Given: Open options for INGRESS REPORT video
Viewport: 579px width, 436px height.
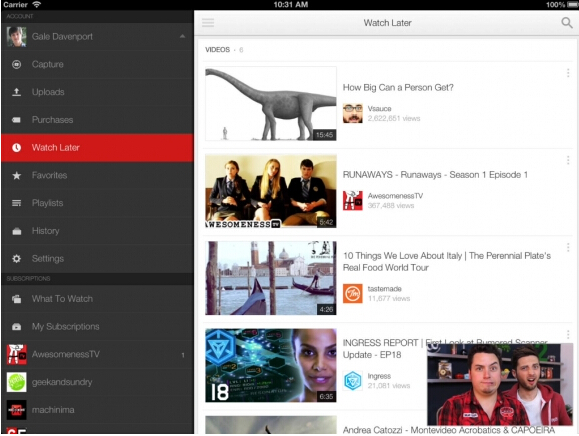Looking at the screenshot, I should (x=568, y=335).
